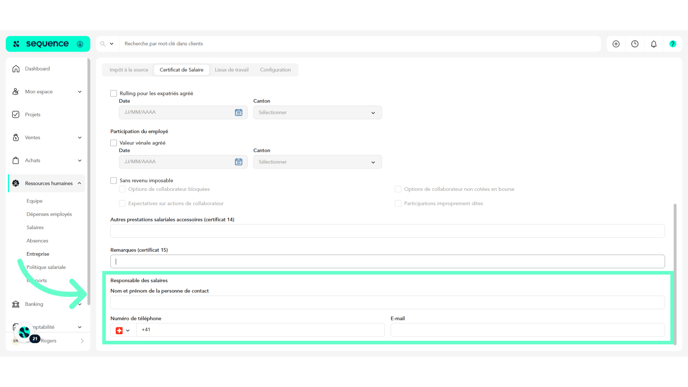Click the Banking building icon
The height and width of the screenshot is (387, 688).
pyautogui.click(x=16, y=304)
